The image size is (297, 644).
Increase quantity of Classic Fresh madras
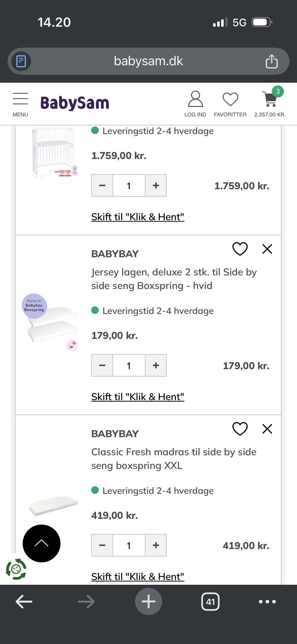coord(156,545)
